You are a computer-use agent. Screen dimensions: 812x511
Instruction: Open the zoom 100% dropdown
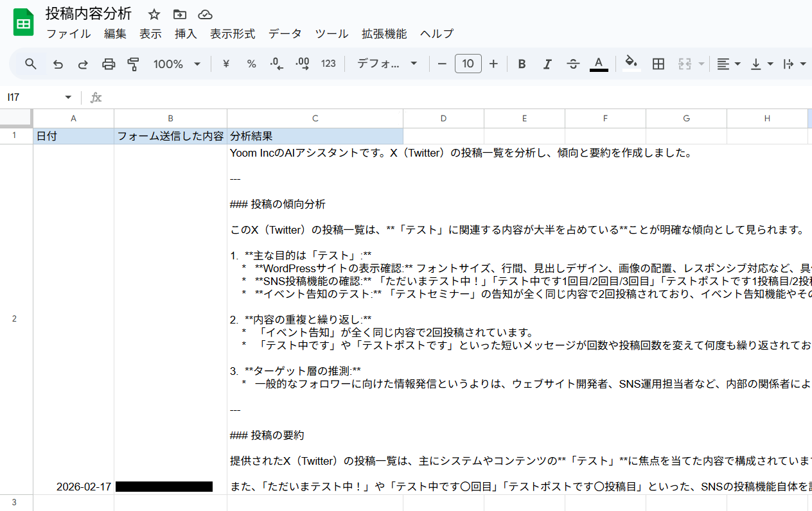click(177, 64)
